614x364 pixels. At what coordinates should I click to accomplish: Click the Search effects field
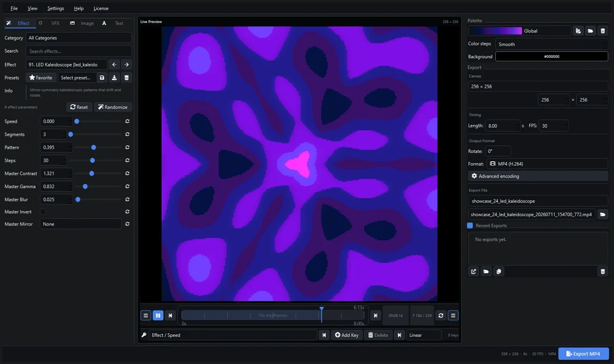pos(79,51)
